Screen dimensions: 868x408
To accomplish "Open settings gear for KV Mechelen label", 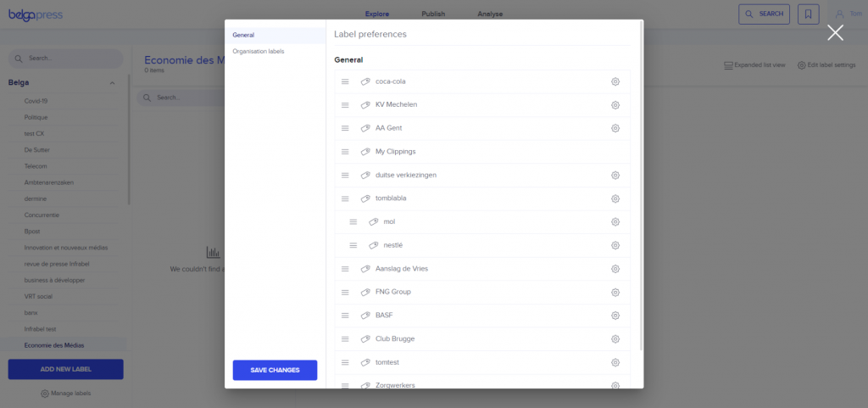I will coord(615,104).
